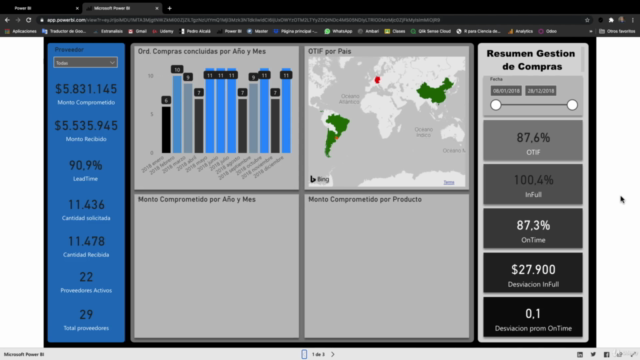
Task: Share report on LinkedIn
Action: [580, 354]
